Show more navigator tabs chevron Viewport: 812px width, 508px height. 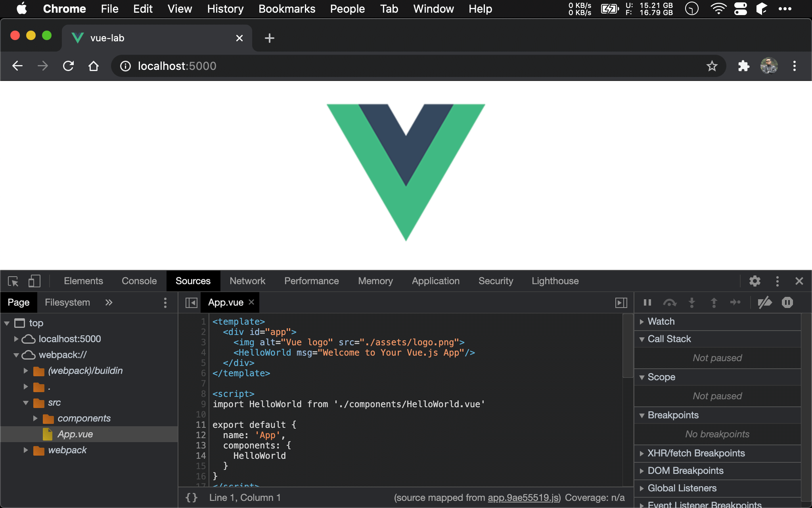click(x=109, y=302)
